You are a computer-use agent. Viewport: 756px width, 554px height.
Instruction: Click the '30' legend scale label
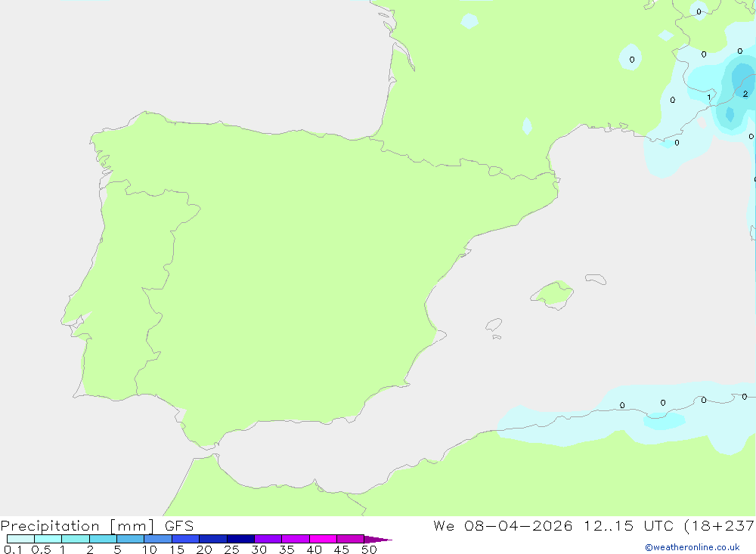pyautogui.click(x=259, y=549)
